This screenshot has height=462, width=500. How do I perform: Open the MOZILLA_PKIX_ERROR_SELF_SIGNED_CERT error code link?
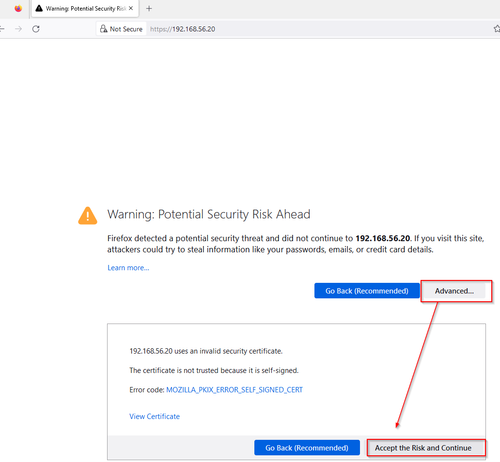(x=234, y=390)
